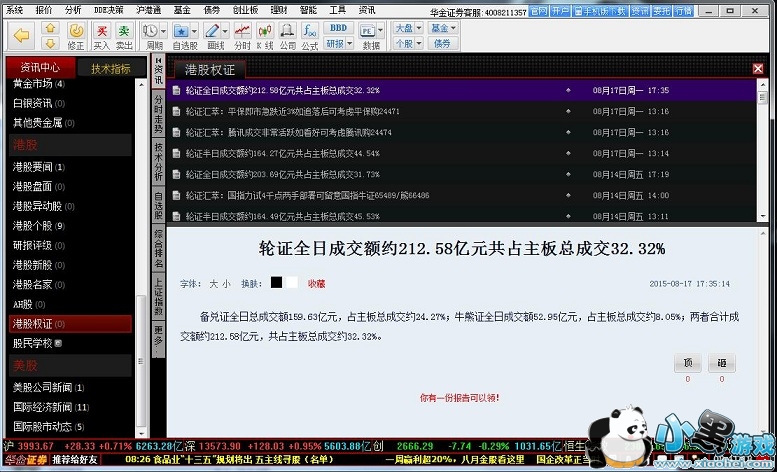Select 港股个股 in the sidebar

tap(39, 226)
